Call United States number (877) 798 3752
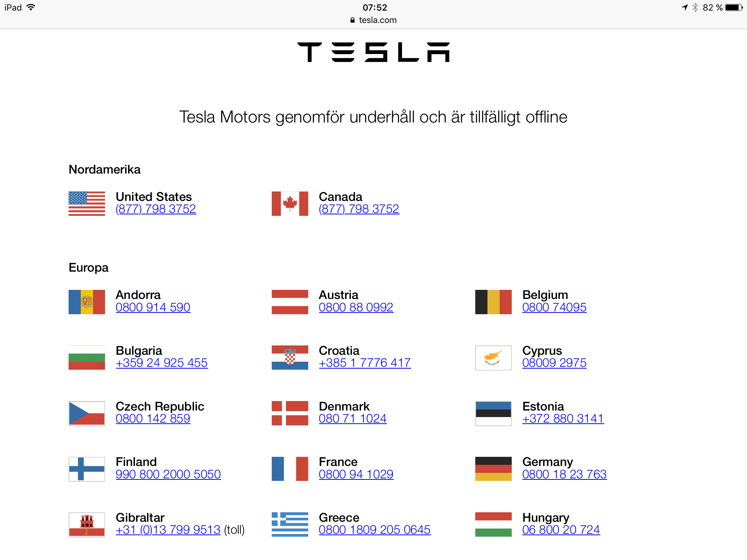This screenshot has width=747, height=560. coord(156,209)
